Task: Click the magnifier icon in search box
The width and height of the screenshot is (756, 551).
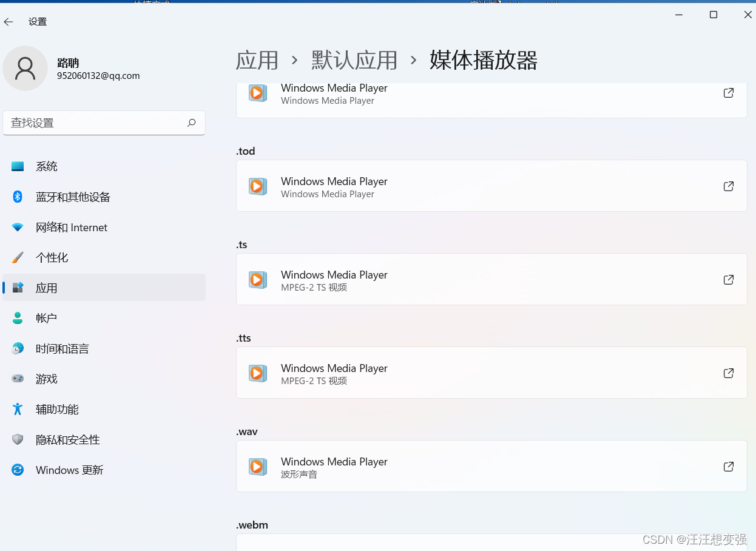Action: (191, 123)
